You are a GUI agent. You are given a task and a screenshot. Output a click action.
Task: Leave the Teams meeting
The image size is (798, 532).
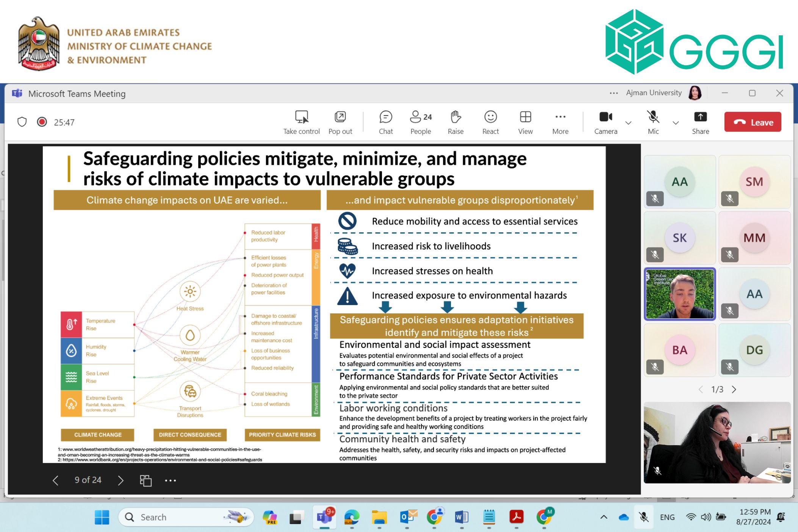[753, 122]
